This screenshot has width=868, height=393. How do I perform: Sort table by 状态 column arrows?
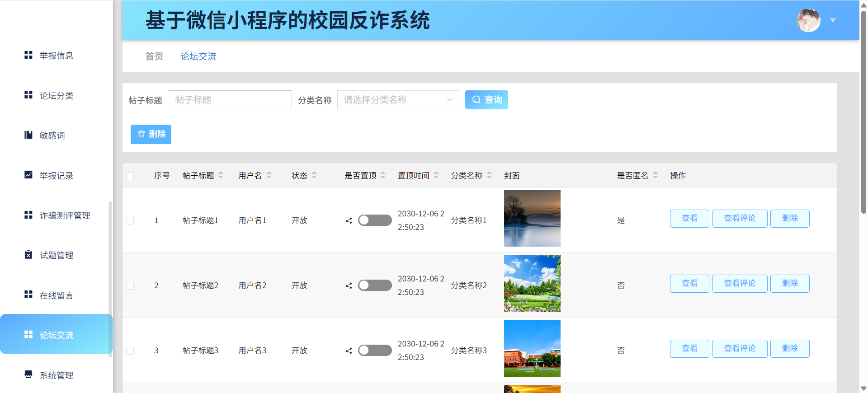[x=314, y=175]
